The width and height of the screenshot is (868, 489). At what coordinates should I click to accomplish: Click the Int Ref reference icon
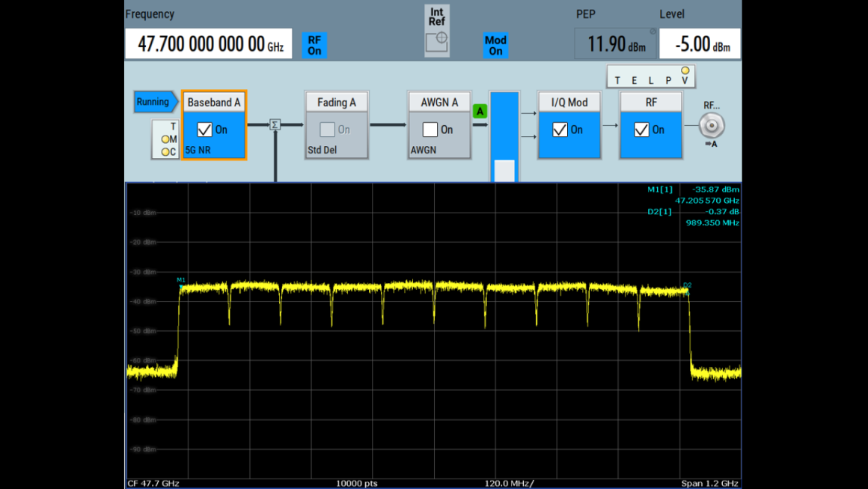(x=436, y=28)
